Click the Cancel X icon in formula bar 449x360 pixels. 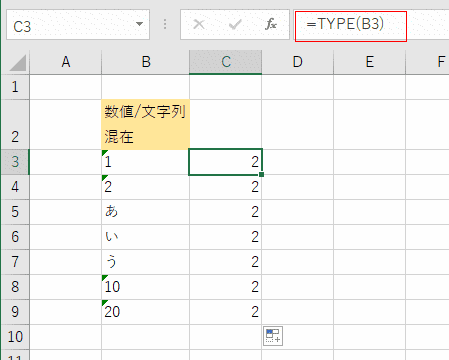(x=199, y=24)
